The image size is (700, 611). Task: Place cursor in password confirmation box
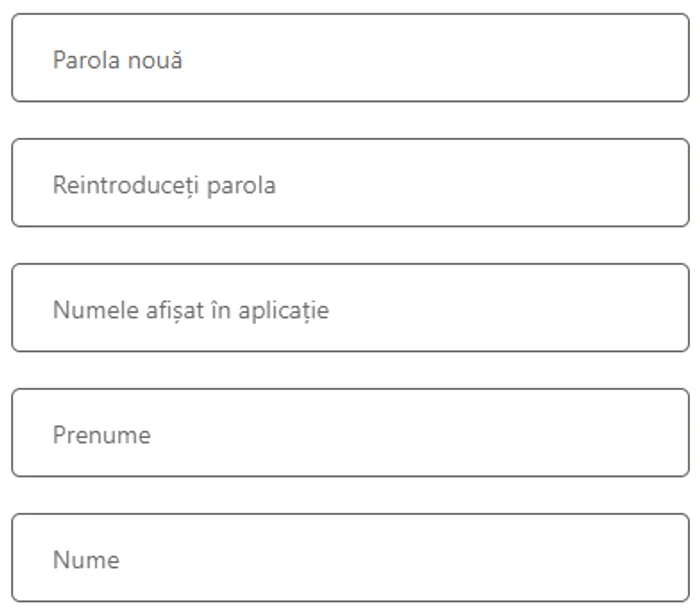(x=350, y=183)
